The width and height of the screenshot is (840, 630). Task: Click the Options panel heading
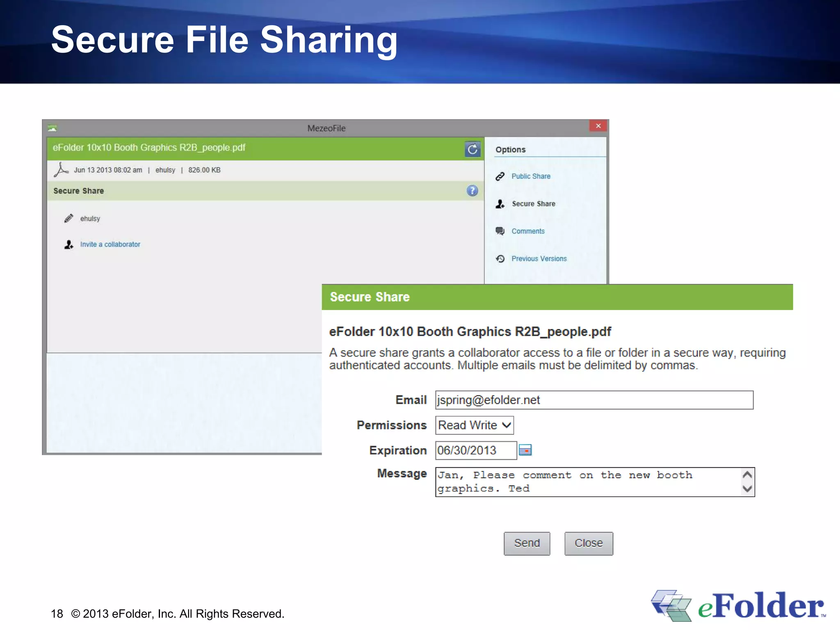510,150
